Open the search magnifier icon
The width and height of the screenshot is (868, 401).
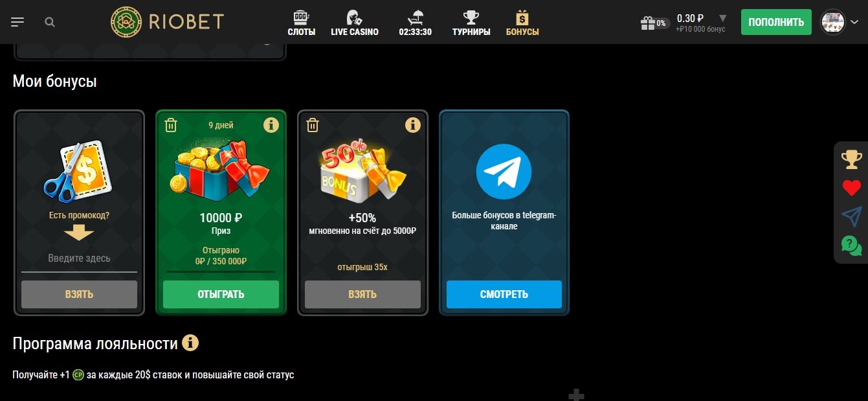(50, 22)
